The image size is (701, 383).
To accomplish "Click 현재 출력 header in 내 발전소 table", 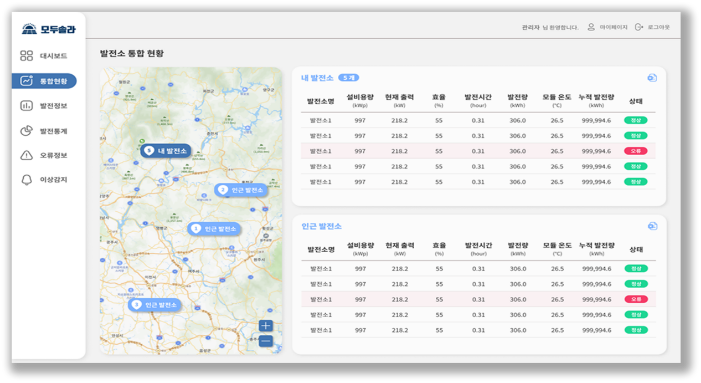I will coord(399,101).
